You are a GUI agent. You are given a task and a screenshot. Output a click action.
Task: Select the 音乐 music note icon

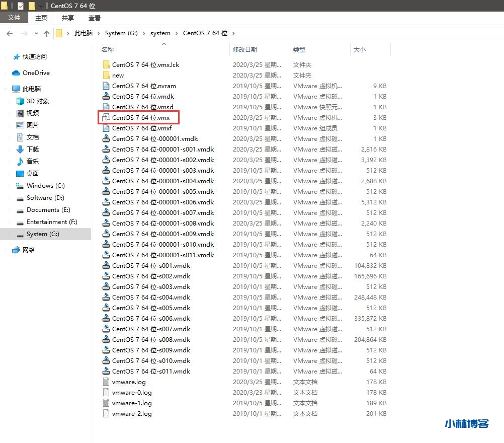tap(20, 162)
